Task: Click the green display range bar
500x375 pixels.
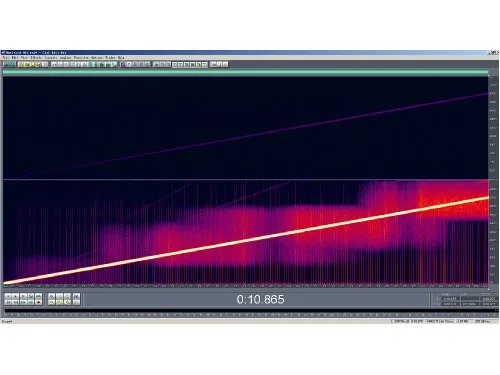Action: coord(245,72)
